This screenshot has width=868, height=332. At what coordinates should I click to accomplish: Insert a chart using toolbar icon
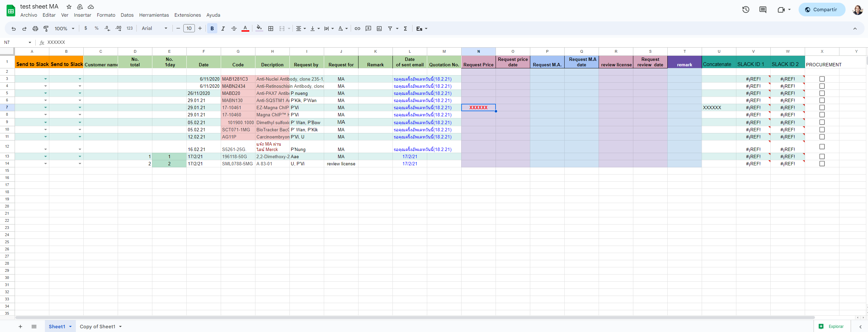tap(379, 29)
